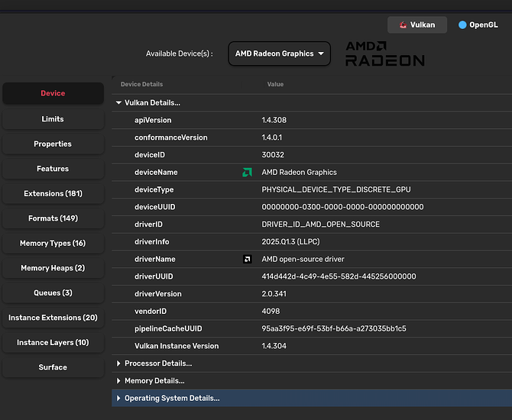The height and width of the screenshot is (420, 512).
Task: Select the driverVersion row label
Action: click(158, 294)
